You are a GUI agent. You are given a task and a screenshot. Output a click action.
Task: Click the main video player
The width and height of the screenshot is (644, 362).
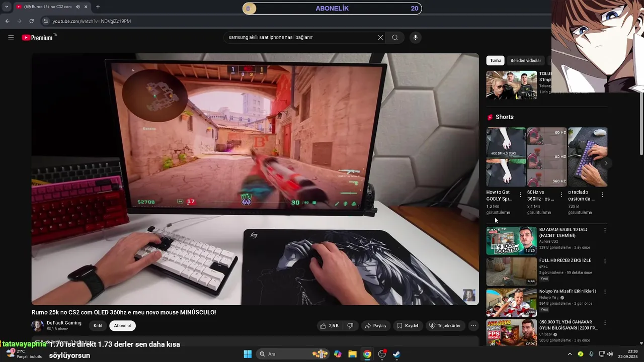coord(255,179)
